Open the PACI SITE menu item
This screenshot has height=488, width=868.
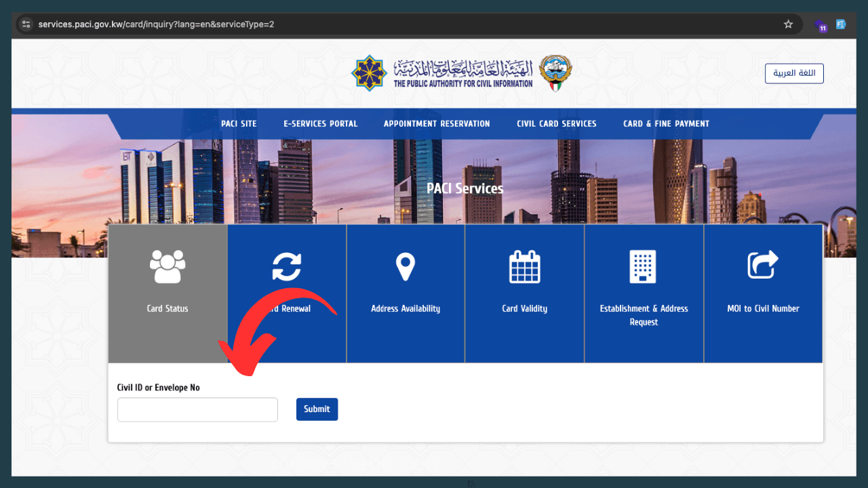point(239,124)
